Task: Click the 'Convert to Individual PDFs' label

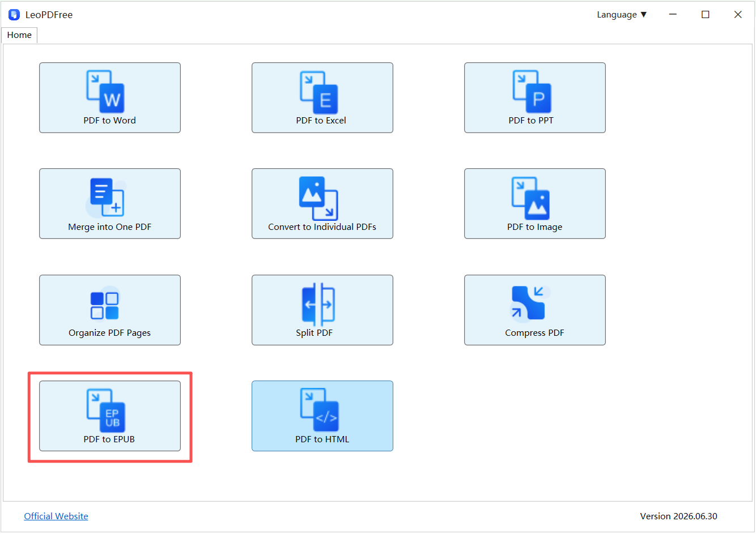Action: click(322, 227)
